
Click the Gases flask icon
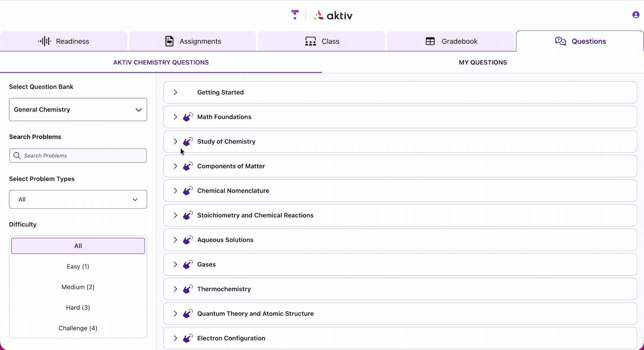[188, 264]
